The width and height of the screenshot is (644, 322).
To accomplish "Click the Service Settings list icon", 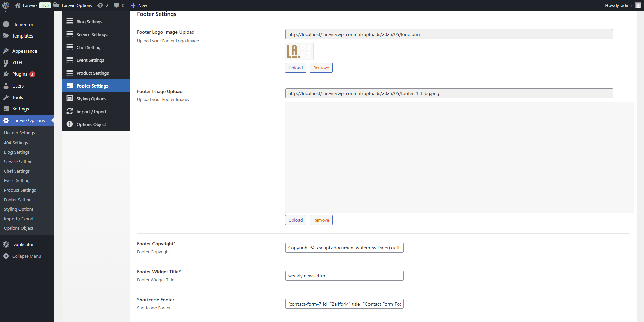I will pyautogui.click(x=70, y=34).
